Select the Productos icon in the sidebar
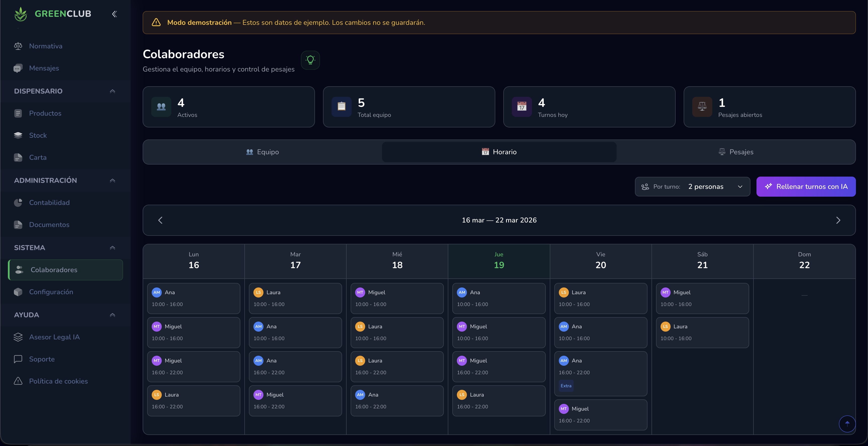Image resolution: width=868 pixels, height=446 pixels. pyautogui.click(x=18, y=113)
